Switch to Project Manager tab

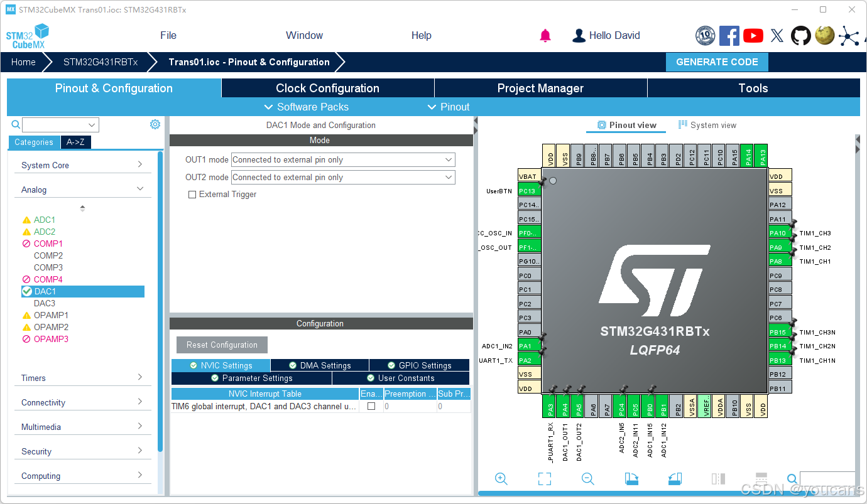pos(540,88)
